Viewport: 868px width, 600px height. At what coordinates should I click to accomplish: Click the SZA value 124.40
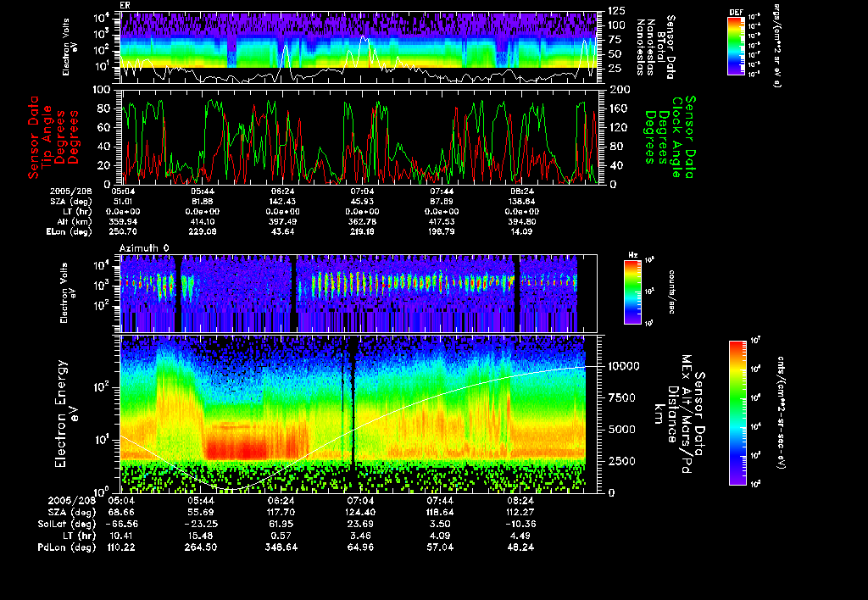(x=361, y=512)
